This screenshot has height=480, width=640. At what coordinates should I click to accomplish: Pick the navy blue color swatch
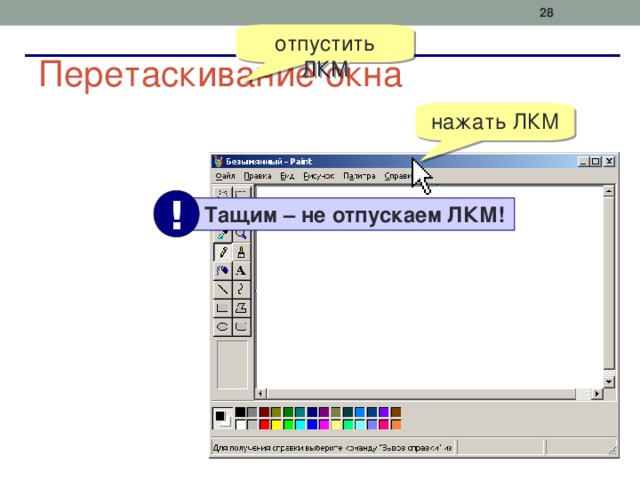(312, 412)
